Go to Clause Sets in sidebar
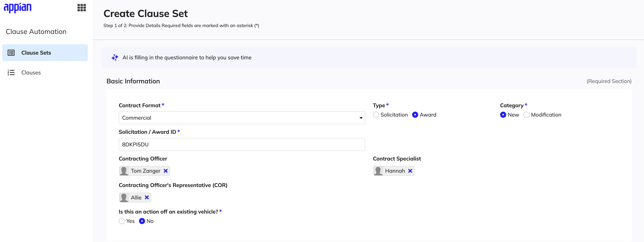644x242 pixels. [45, 52]
